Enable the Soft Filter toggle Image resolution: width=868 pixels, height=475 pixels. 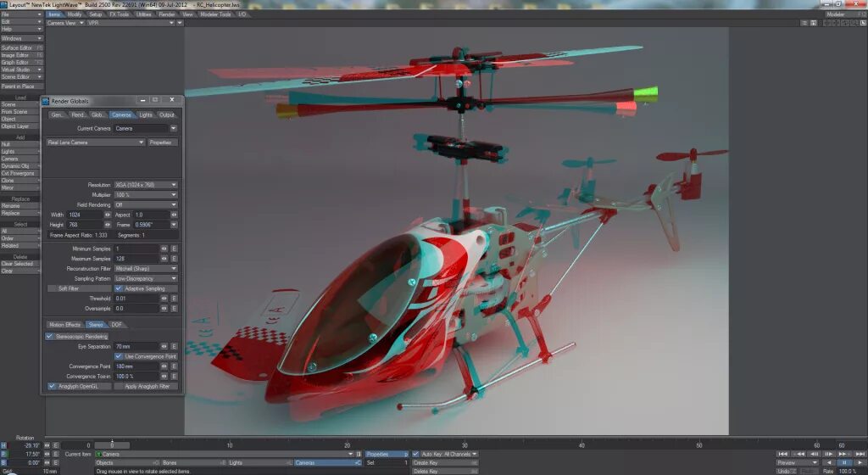(x=80, y=288)
